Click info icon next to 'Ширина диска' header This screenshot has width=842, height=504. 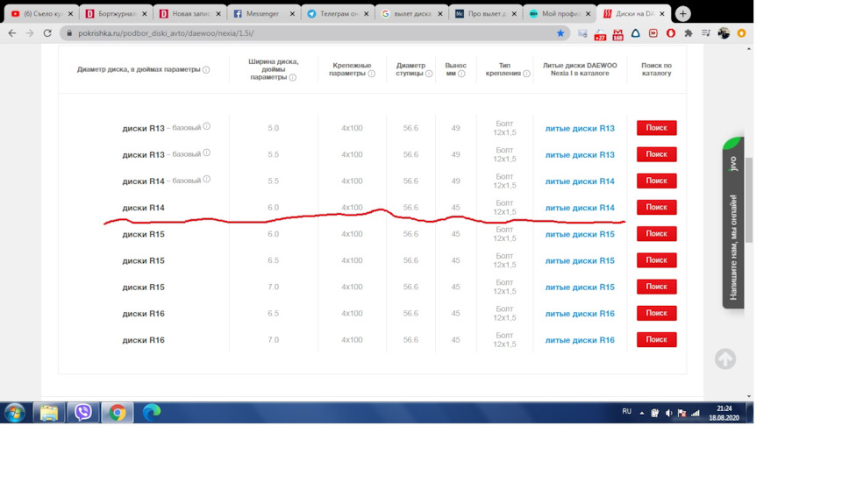(x=293, y=77)
